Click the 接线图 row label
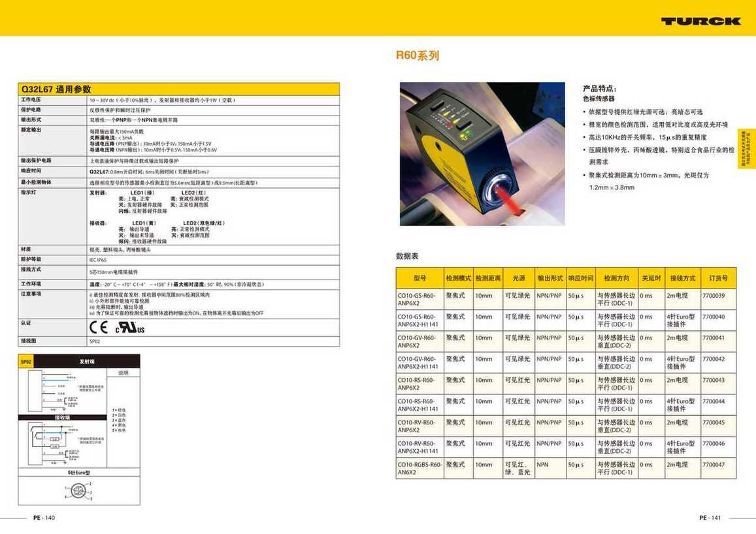The image size is (756, 534). pos(29,341)
